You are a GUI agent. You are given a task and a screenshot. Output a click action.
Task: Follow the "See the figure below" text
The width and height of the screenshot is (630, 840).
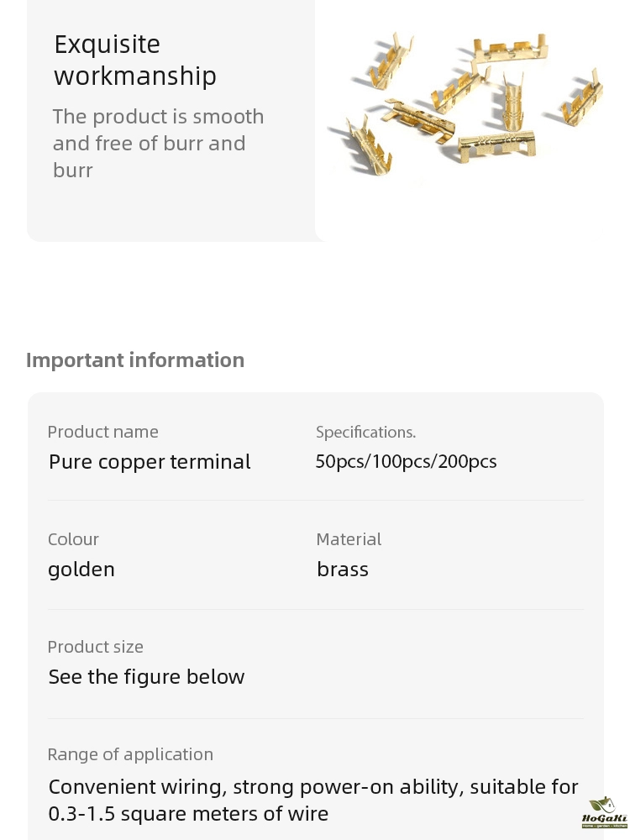pos(146,677)
